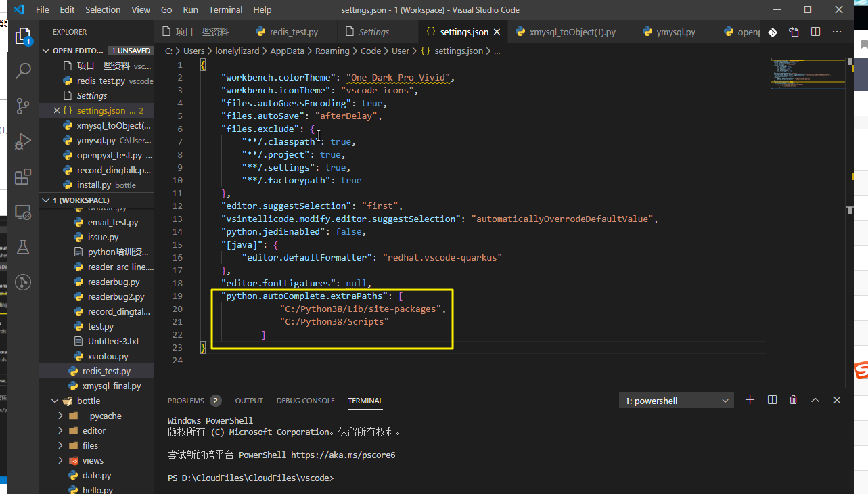Open the Terminal menu

pyautogui.click(x=226, y=9)
